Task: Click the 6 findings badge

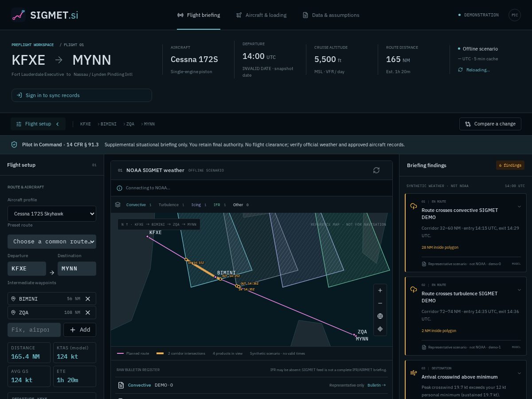Action: click(510, 165)
